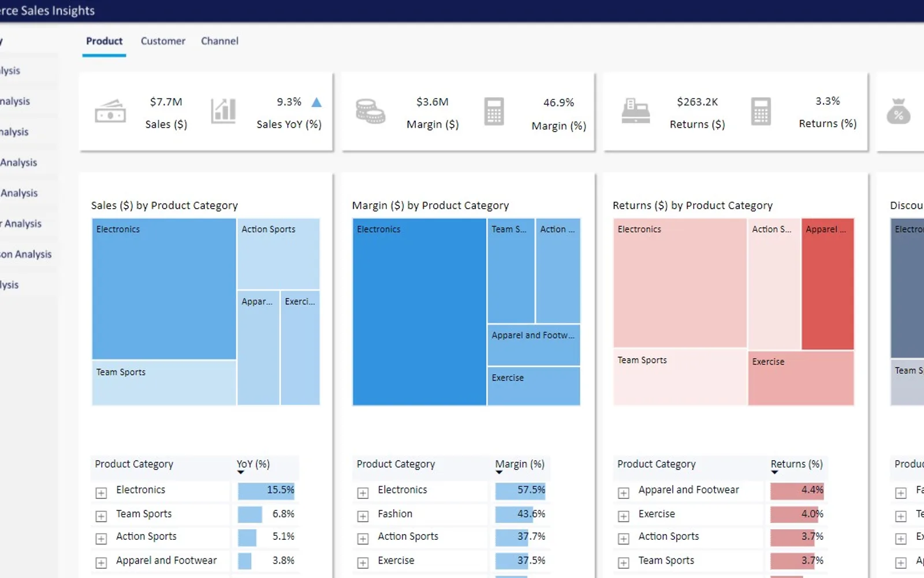The width and height of the screenshot is (924, 578).
Task: Click the 6.8% Team Sports YoY value
Action: [x=284, y=514]
